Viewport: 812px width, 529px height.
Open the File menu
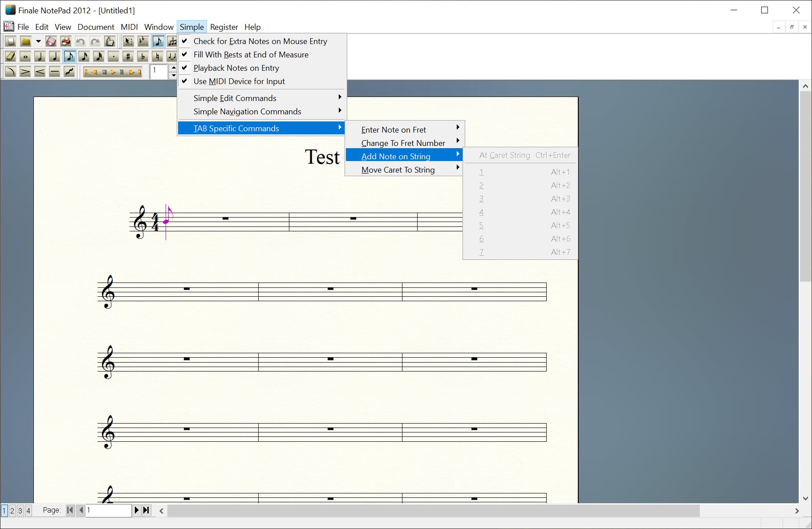[x=23, y=27]
